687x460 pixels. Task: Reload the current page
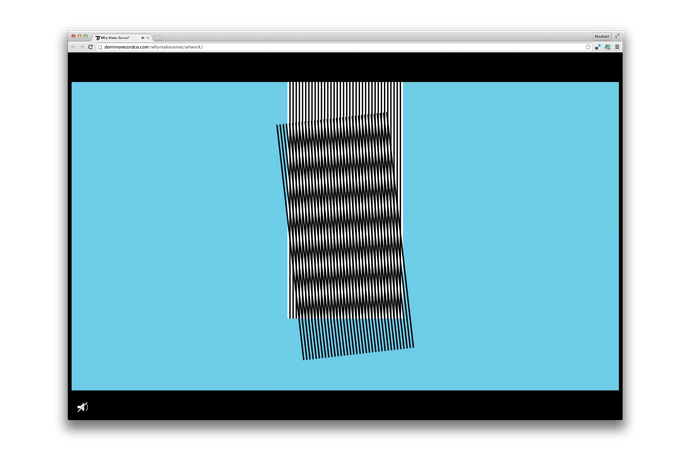pyautogui.click(x=91, y=47)
